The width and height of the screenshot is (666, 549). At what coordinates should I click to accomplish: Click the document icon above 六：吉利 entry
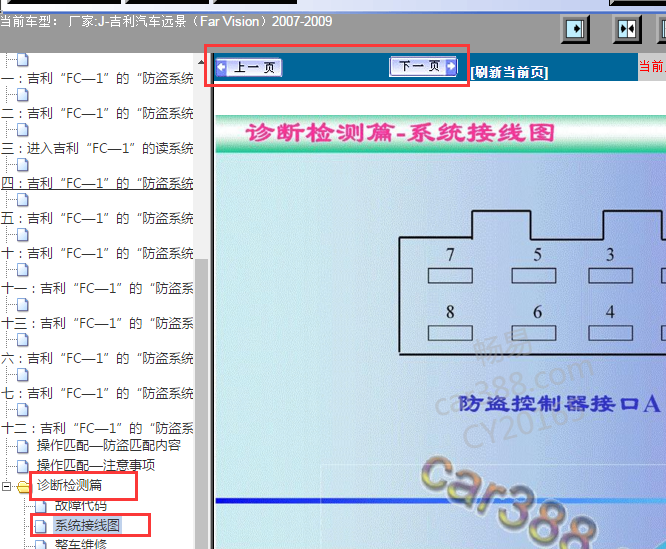click(23, 340)
